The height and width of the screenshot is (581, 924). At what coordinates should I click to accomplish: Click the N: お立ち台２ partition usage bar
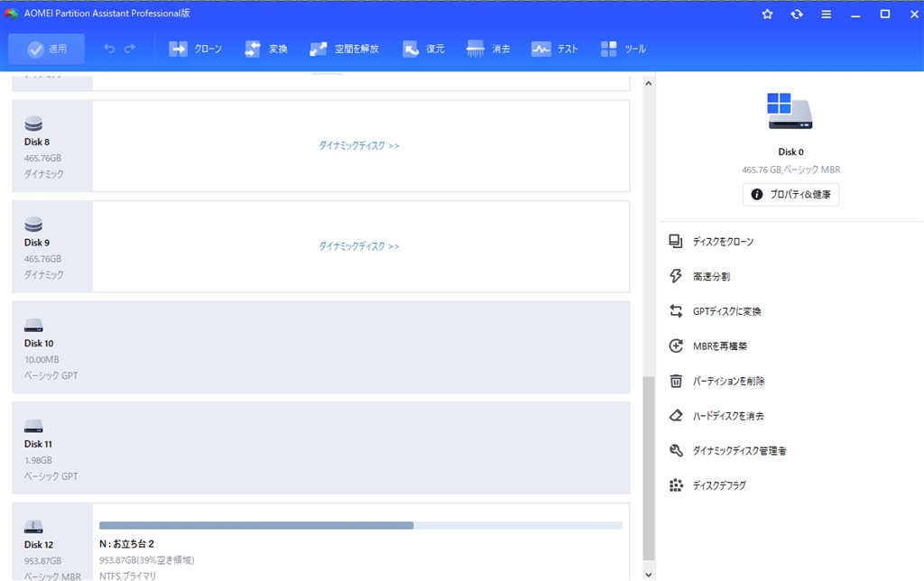coord(361,525)
